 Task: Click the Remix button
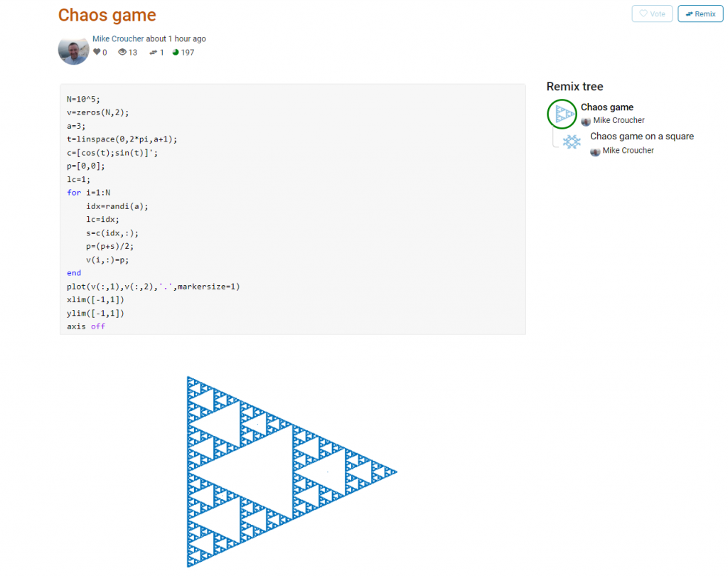pyautogui.click(x=700, y=14)
